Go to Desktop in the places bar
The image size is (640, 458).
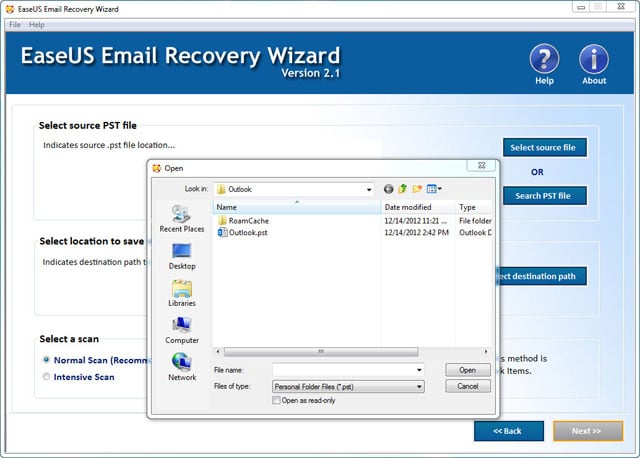tap(182, 256)
